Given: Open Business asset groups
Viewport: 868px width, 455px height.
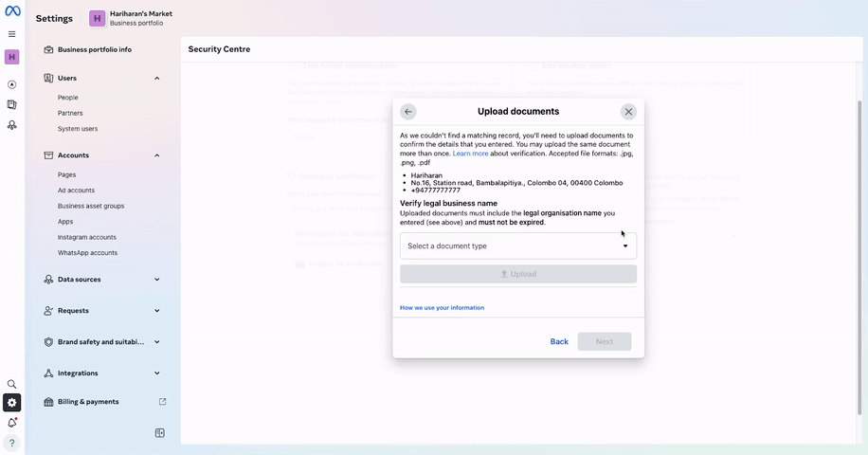Looking at the screenshot, I should (x=91, y=206).
